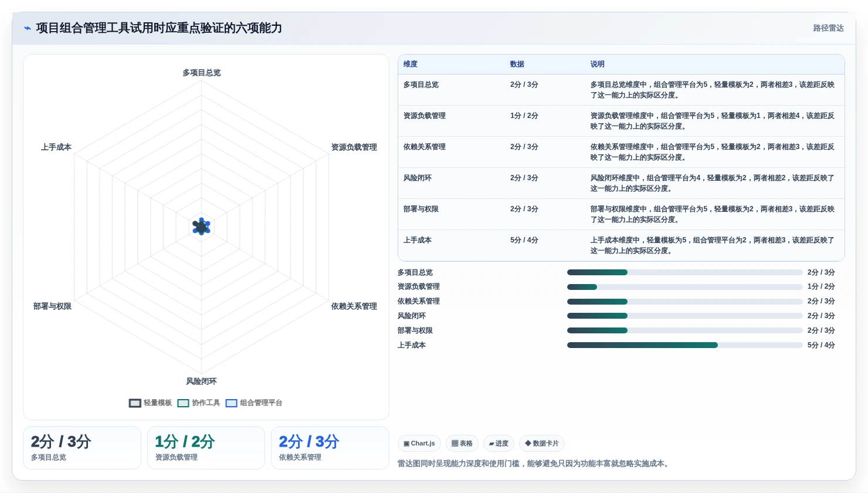The image size is (868, 493).
Task: Select the 进度 tag chip
Action: pyautogui.click(x=499, y=444)
